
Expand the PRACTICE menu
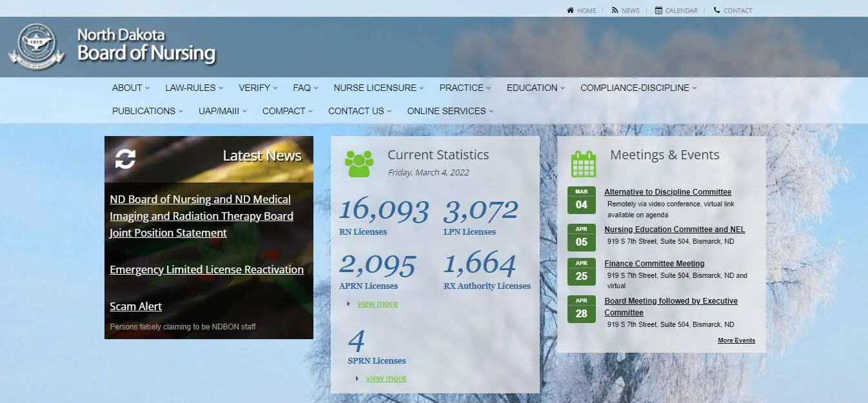pyautogui.click(x=465, y=88)
